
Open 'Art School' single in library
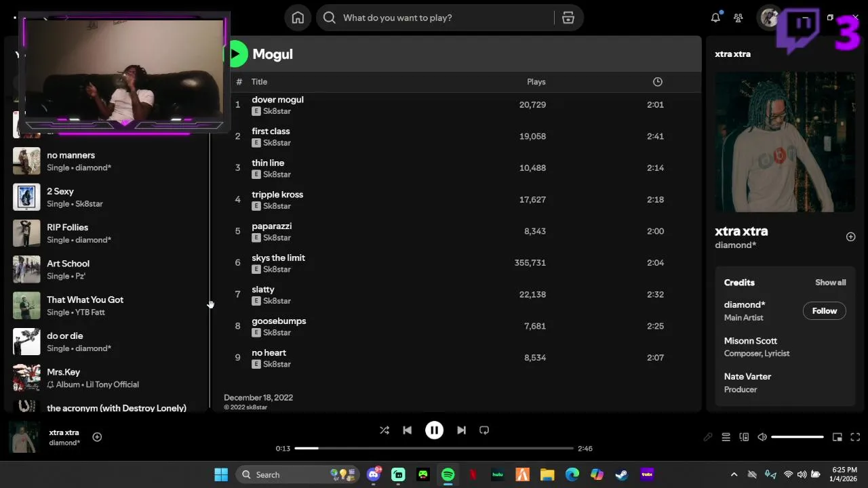point(108,270)
